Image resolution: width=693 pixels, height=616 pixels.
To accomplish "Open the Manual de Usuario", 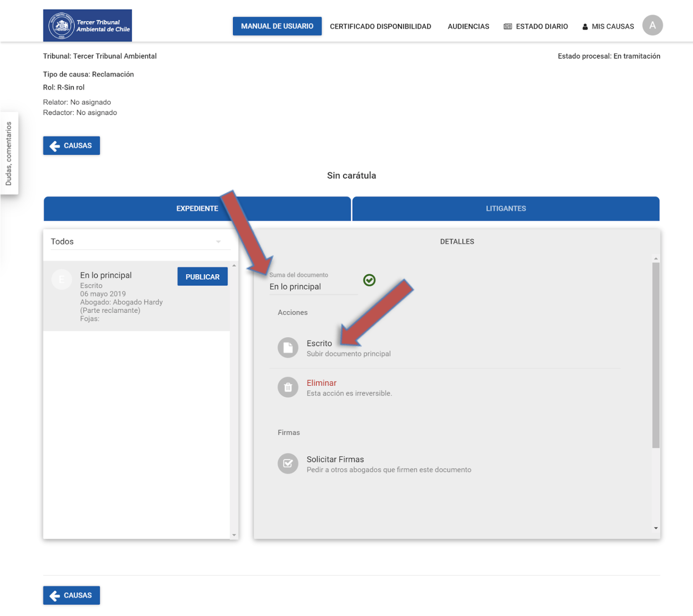I will pyautogui.click(x=277, y=26).
